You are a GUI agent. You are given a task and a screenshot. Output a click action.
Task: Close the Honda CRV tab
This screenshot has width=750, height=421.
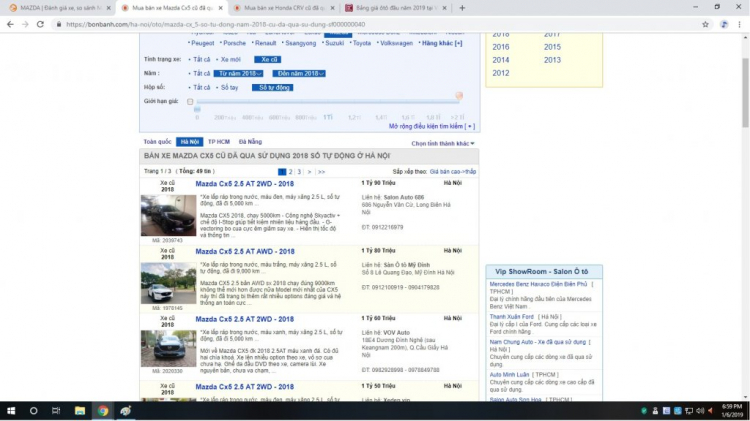332,8
